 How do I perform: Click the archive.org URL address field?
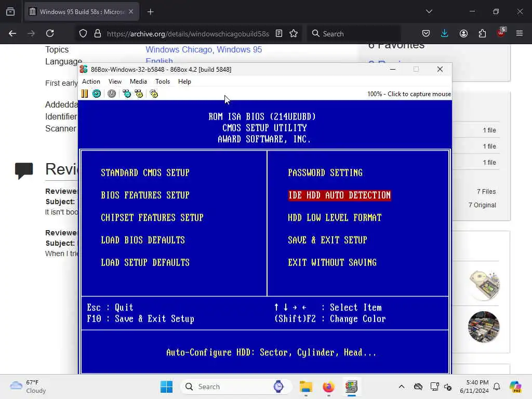click(188, 34)
